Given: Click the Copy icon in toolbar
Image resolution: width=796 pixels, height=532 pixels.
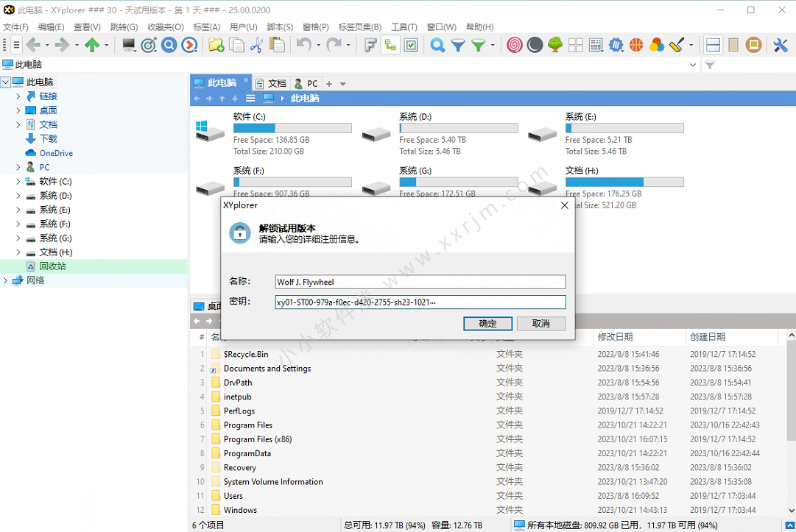Looking at the screenshot, I should [x=236, y=45].
